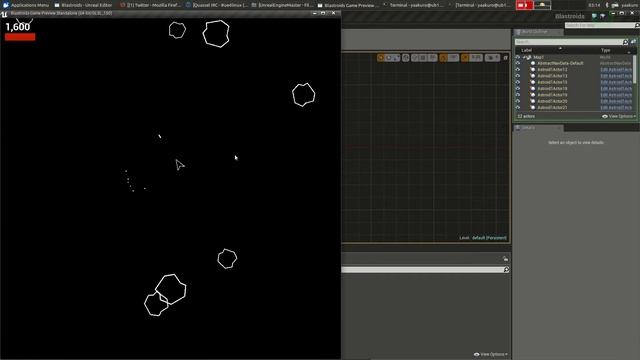This screenshot has height=360, width=640.
Task: Click the Blastroids project name label
Action: [x=570, y=16]
